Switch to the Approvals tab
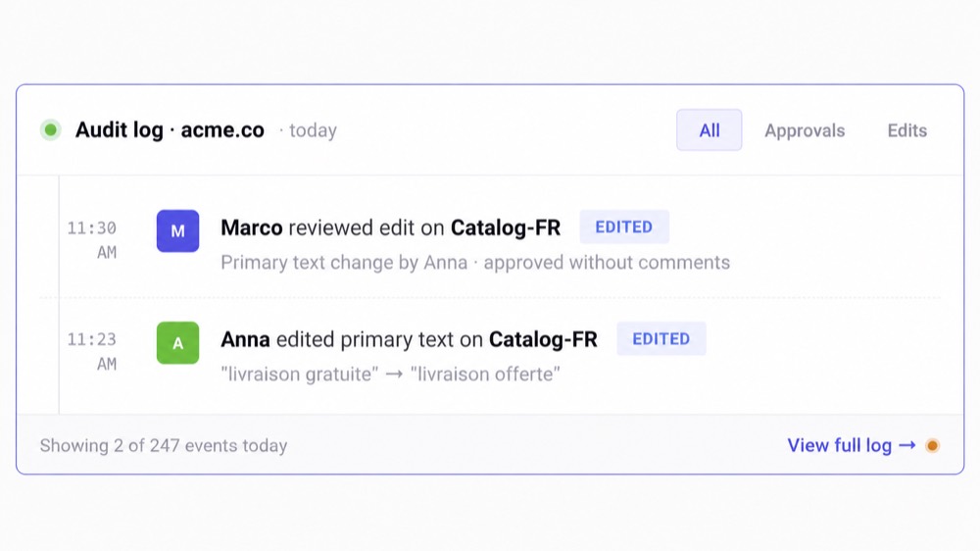 tap(805, 130)
